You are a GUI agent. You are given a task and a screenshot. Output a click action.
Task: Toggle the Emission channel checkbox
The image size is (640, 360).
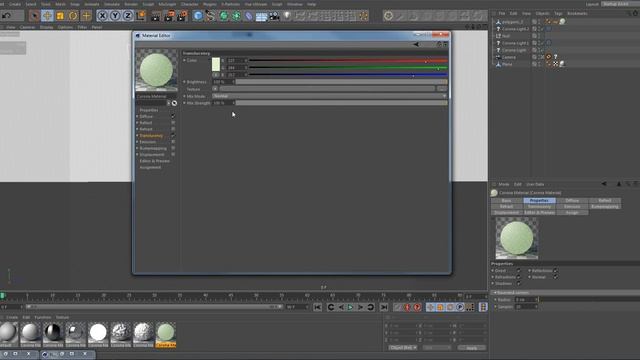(173, 142)
